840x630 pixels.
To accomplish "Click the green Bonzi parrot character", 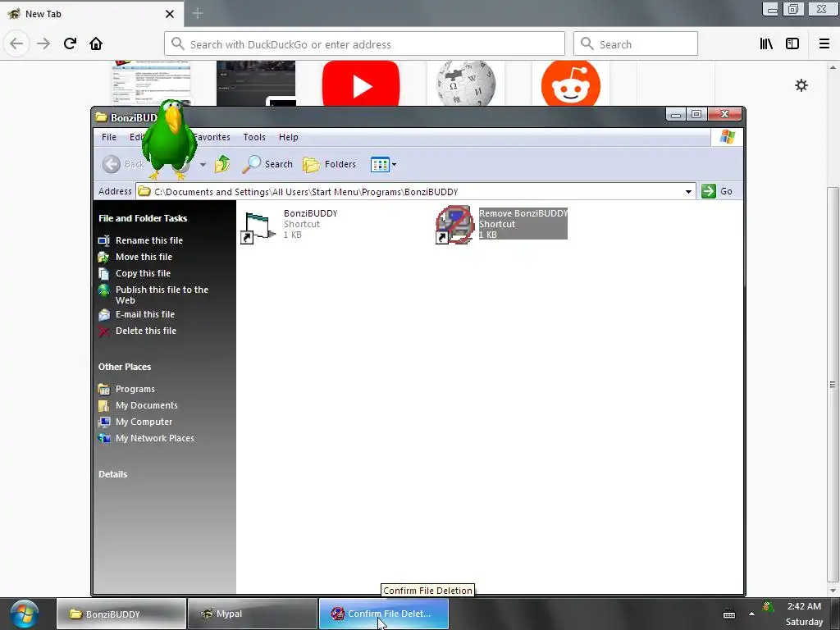I will pos(169,139).
